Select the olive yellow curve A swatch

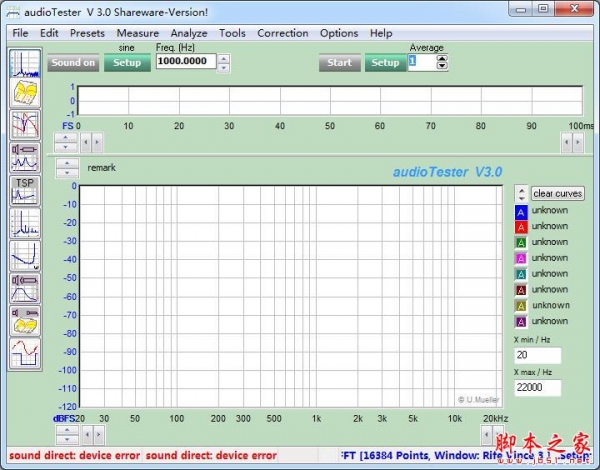click(521, 306)
